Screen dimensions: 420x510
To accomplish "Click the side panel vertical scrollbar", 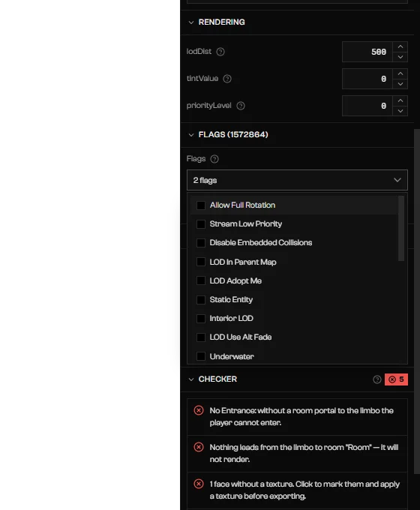I will click(417, 301).
